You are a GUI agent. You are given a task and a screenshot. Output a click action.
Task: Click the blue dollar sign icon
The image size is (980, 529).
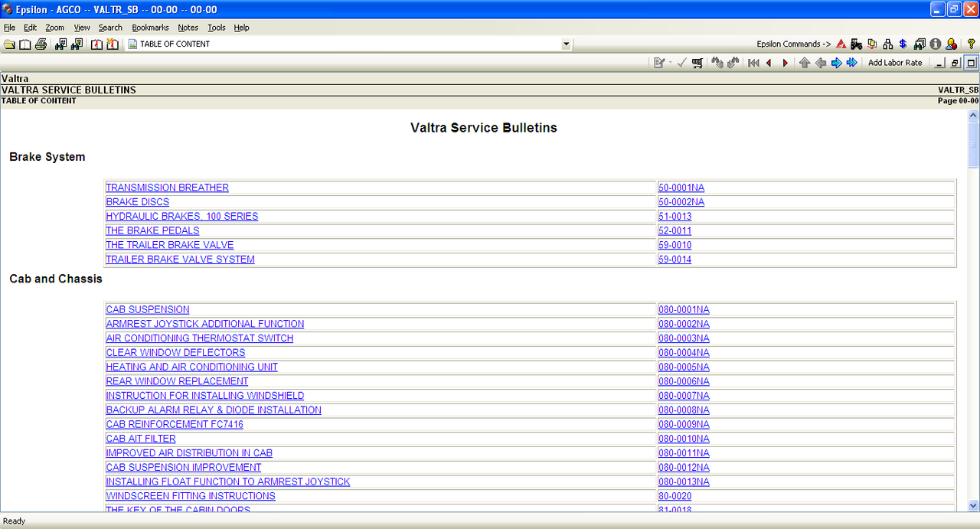point(903,44)
